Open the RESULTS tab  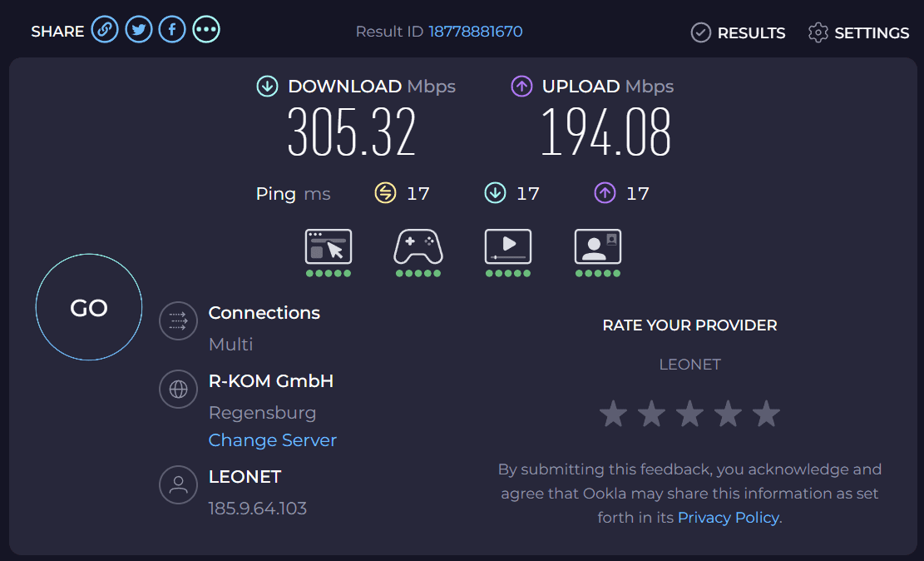coord(739,32)
